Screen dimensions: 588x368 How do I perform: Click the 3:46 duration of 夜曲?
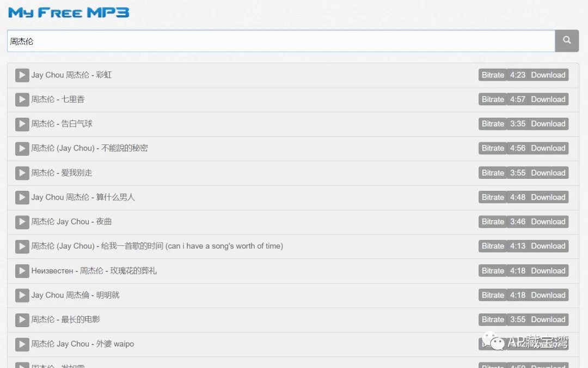(518, 221)
